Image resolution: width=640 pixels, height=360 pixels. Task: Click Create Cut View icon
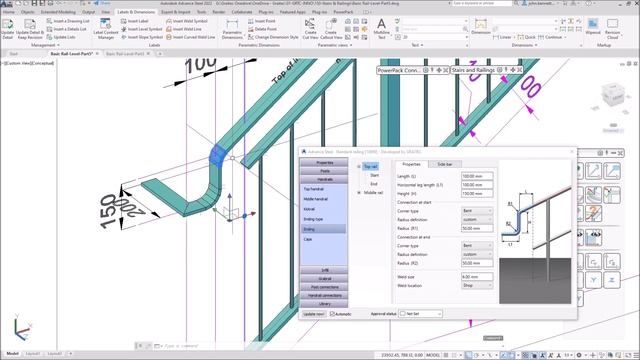click(310, 29)
